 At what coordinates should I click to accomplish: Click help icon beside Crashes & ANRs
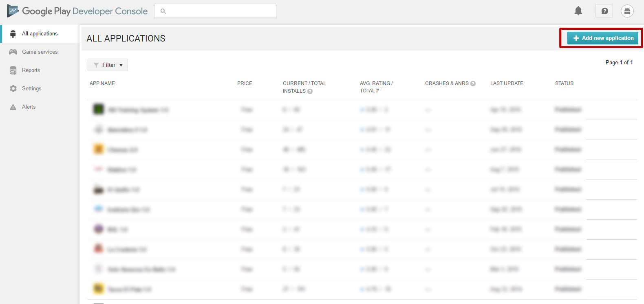473,83
